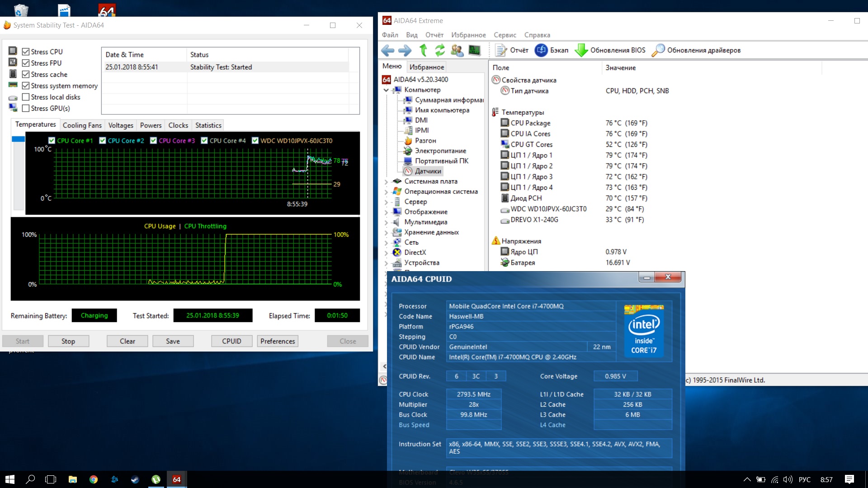Open the users icon in AIDA64 toolbar
This screenshot has width=868, height=488.
pos(457,50)
